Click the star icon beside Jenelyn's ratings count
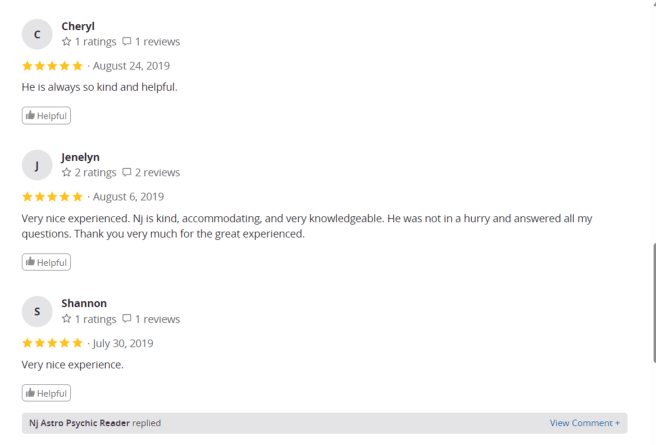 click(66, 173)
